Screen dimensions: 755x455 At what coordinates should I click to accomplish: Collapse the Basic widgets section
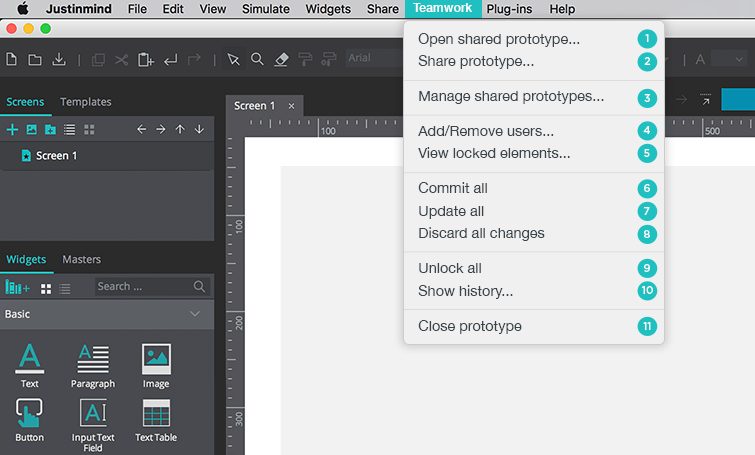pos(195,314)
